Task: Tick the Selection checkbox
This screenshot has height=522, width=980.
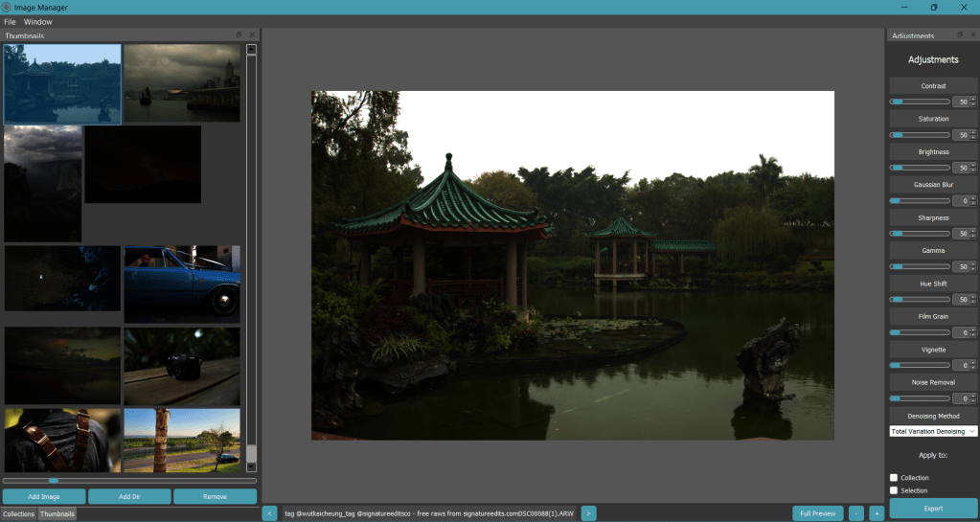Action: 894,490
